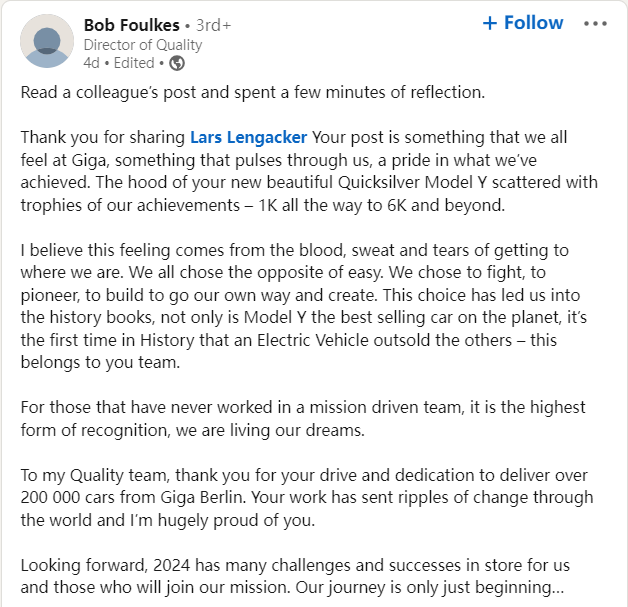
Task: Click the 4d post timestamp
Action: click(92, 63)
